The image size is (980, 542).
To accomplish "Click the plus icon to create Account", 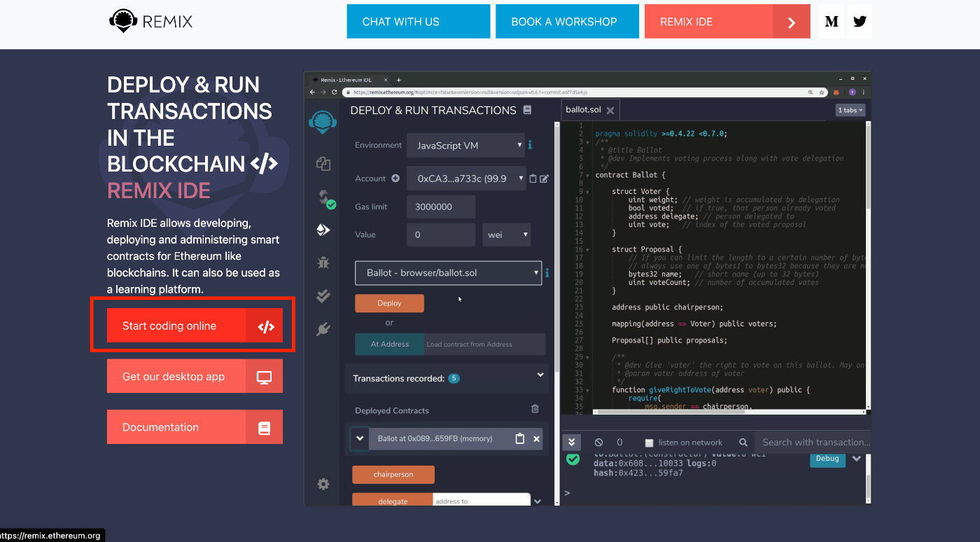I will (395, 179).
